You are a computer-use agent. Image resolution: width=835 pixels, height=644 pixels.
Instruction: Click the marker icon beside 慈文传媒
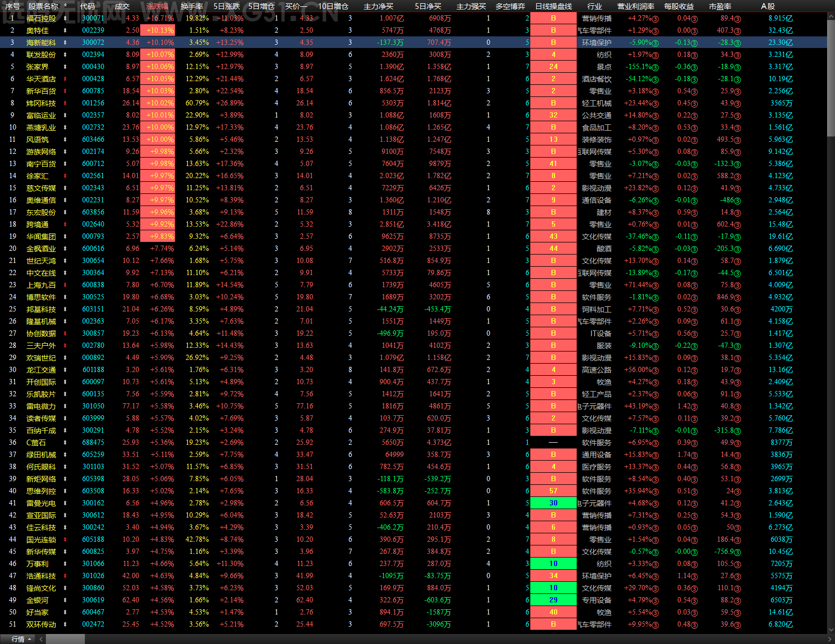tap(65, 188)
